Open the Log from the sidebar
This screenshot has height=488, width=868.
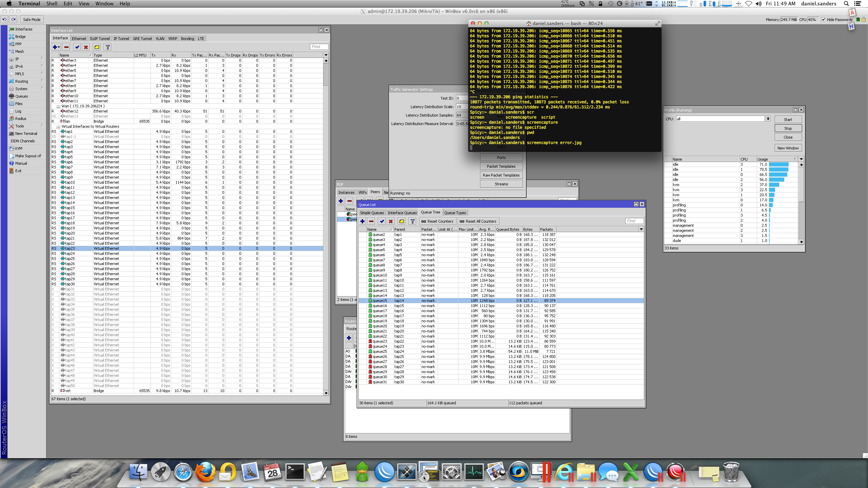click(18, 111)
